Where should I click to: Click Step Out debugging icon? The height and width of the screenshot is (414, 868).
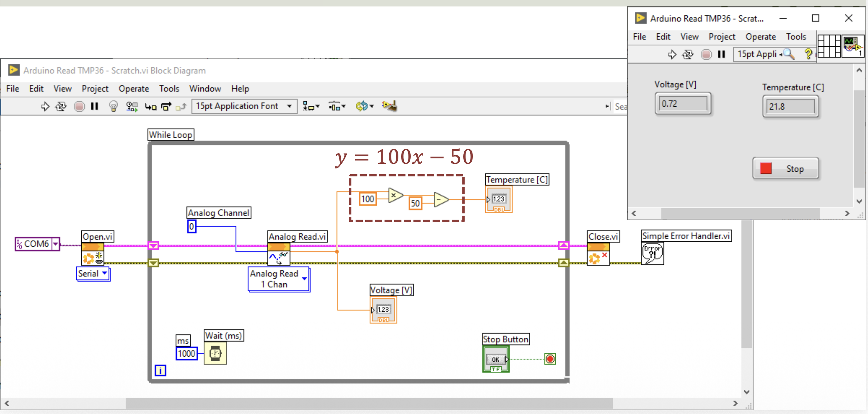coord(181,107)
